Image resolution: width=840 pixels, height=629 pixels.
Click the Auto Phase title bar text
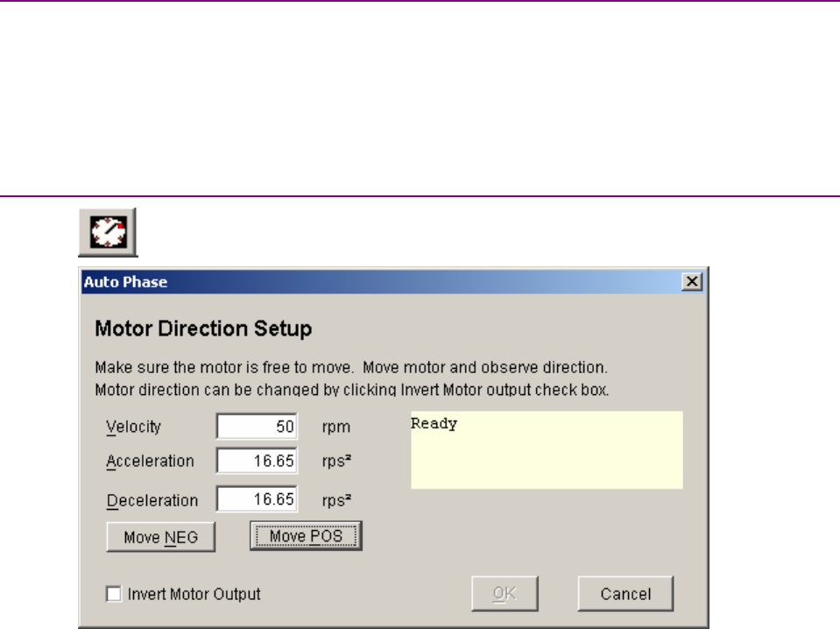pyautogui.click(x=125, y=282)
